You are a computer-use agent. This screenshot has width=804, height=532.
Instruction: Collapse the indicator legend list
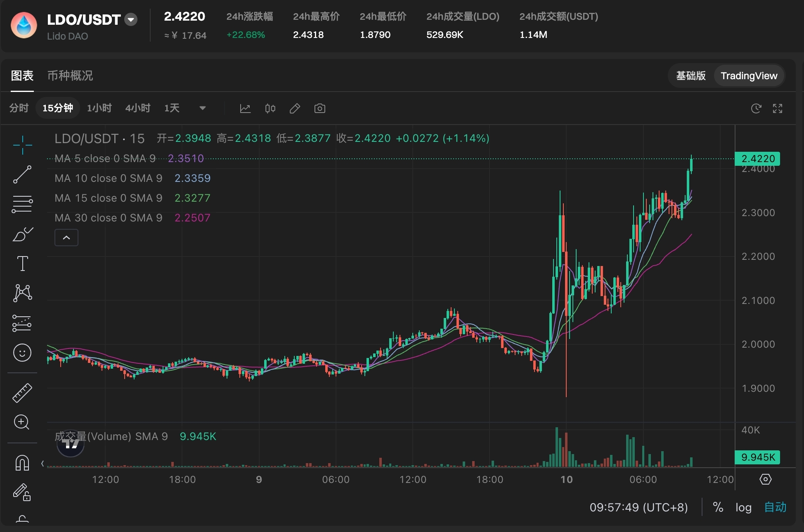click(x=66, y=238)
